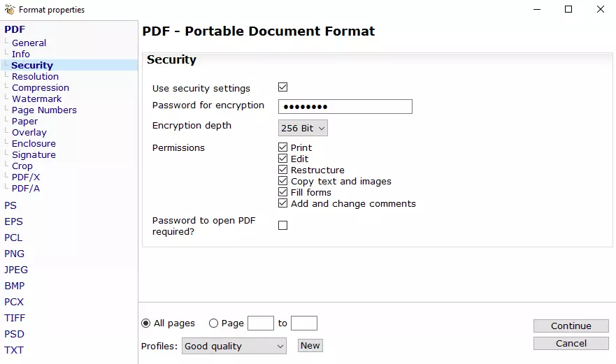Toggle the Copy text and images permission
Viewport: 616px width, 364px height.
283,181
